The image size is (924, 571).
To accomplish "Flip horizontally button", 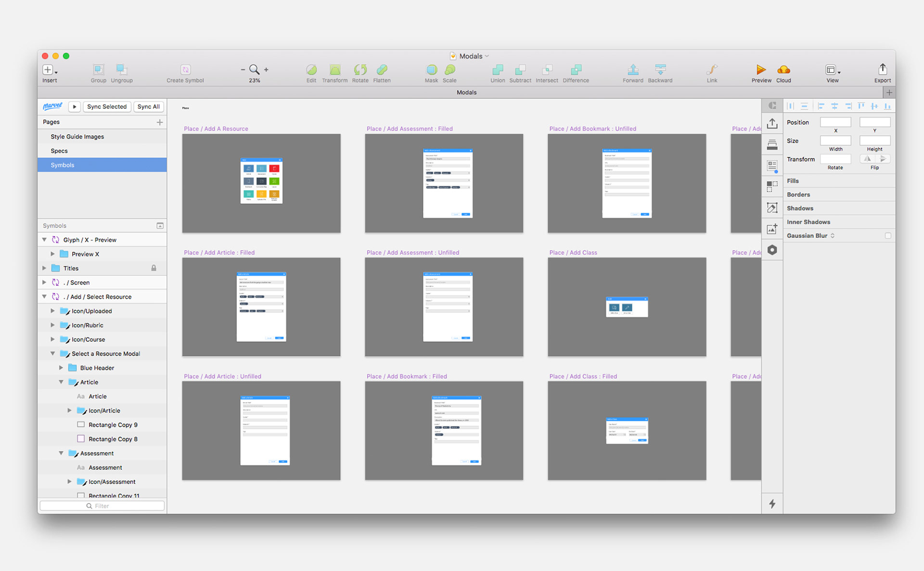I will tap(867, 158).
